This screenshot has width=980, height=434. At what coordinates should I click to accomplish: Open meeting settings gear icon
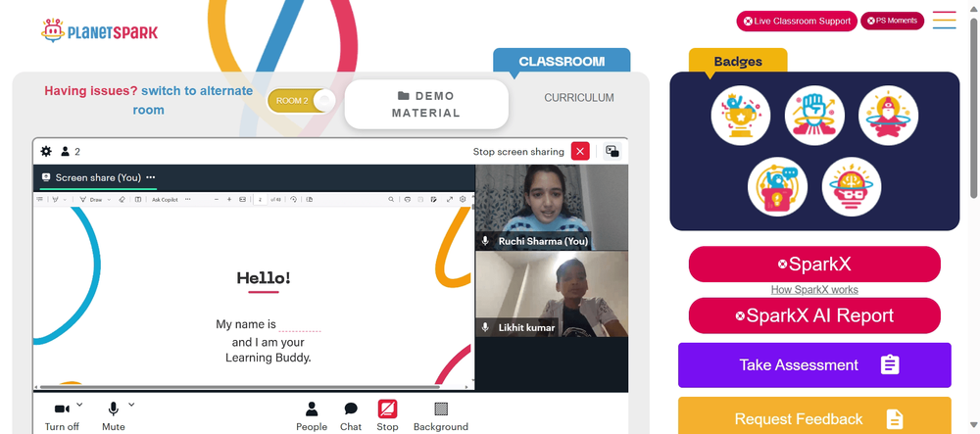[46, 151]
